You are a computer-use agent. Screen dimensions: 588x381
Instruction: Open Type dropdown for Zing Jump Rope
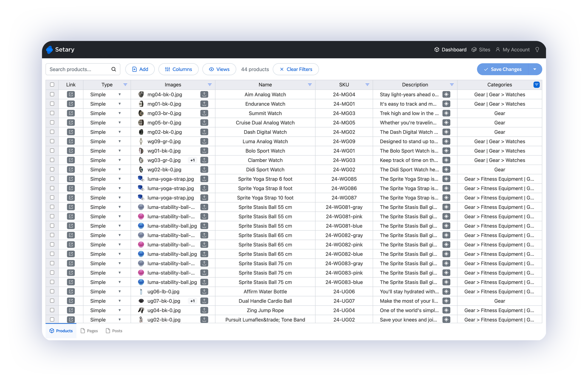point(120,310)
